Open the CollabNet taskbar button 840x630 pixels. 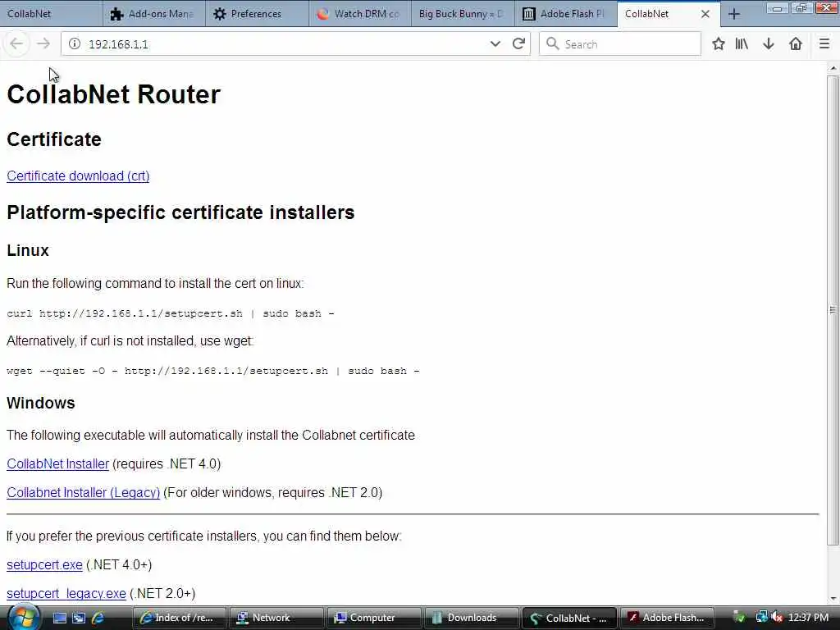point(568,618)
